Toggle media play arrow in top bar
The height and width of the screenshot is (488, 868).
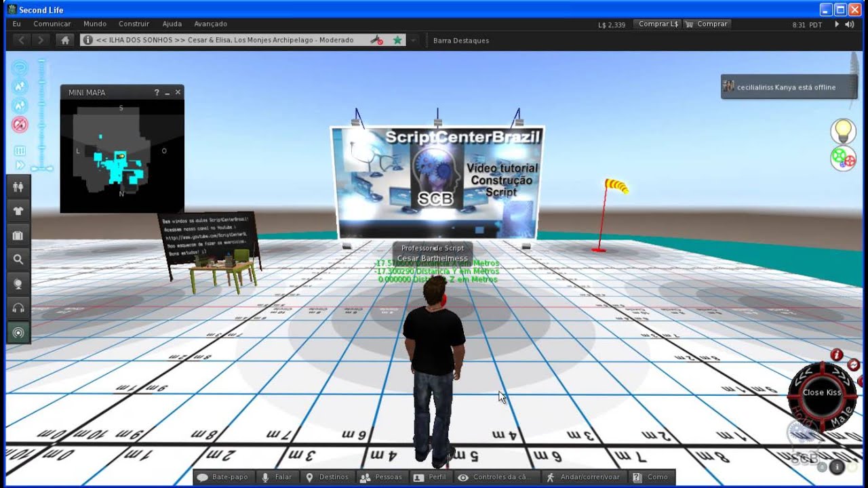(837, 24)
